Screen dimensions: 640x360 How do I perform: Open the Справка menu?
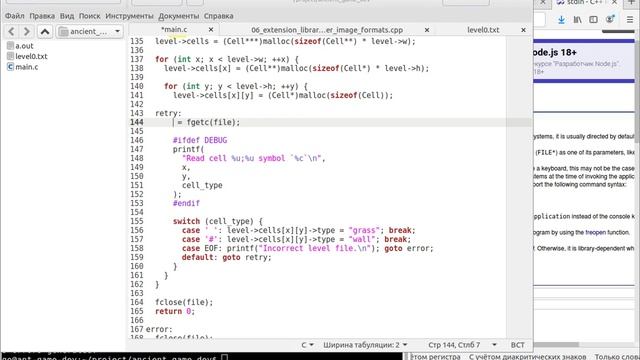tap(218, 16)
